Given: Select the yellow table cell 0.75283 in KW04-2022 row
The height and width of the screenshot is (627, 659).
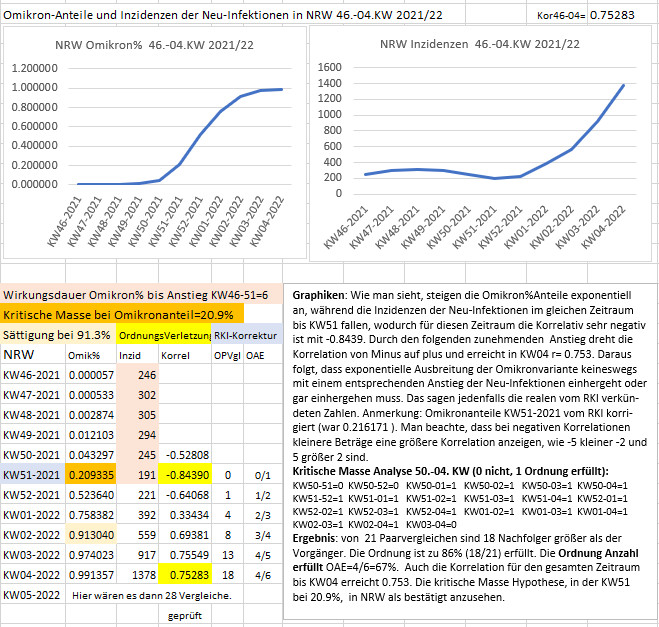Looking at the screenshot, I should 185,575.
